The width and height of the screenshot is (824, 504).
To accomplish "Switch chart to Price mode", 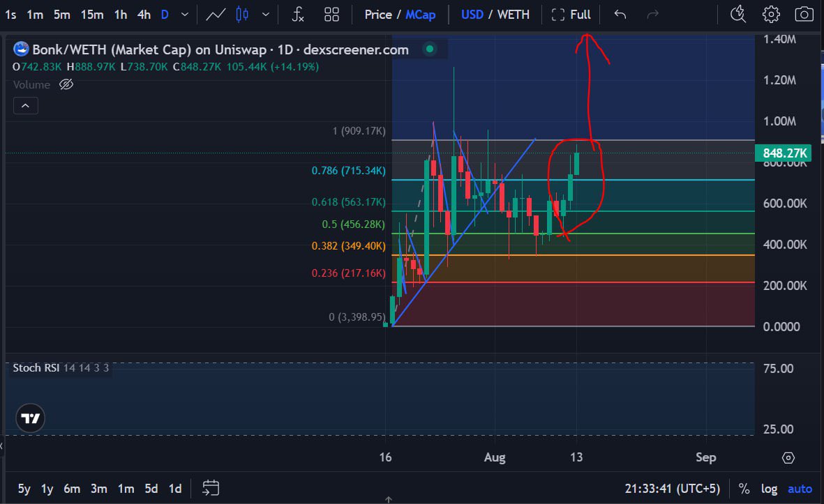I will 378,15.
